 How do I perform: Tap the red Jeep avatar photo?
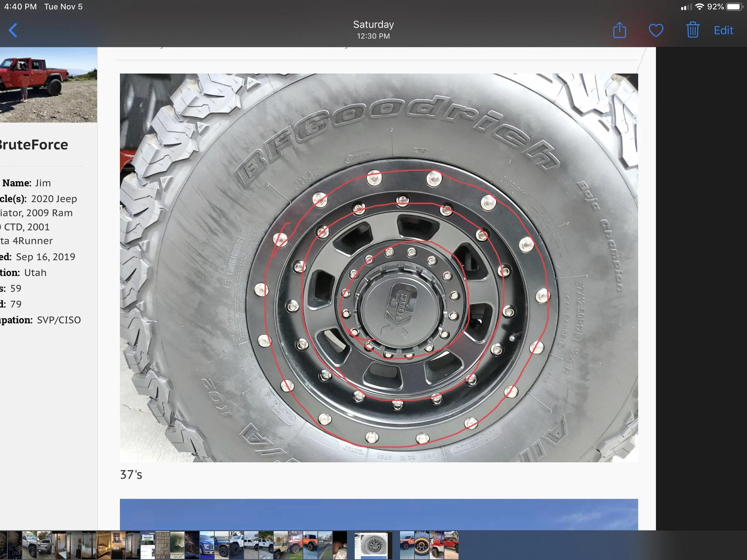pos(48,85)
